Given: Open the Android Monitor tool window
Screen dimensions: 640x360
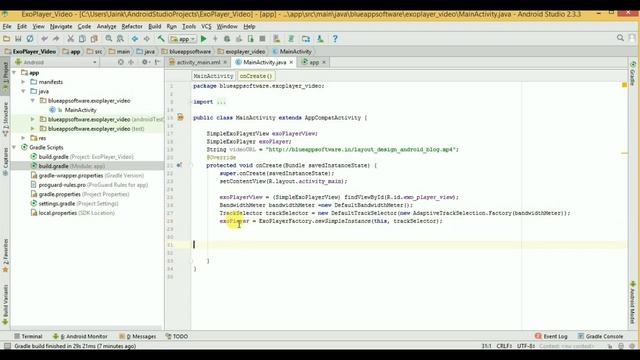Looking at the screenshot, I should (80, 336).
